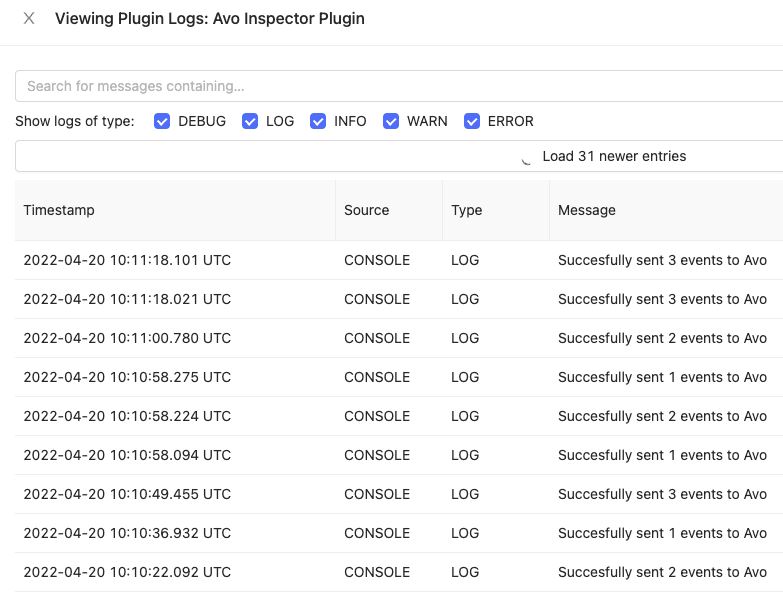783x595 pixels.
Task: Click the loading spinner icon
Action: click(527, 157)
